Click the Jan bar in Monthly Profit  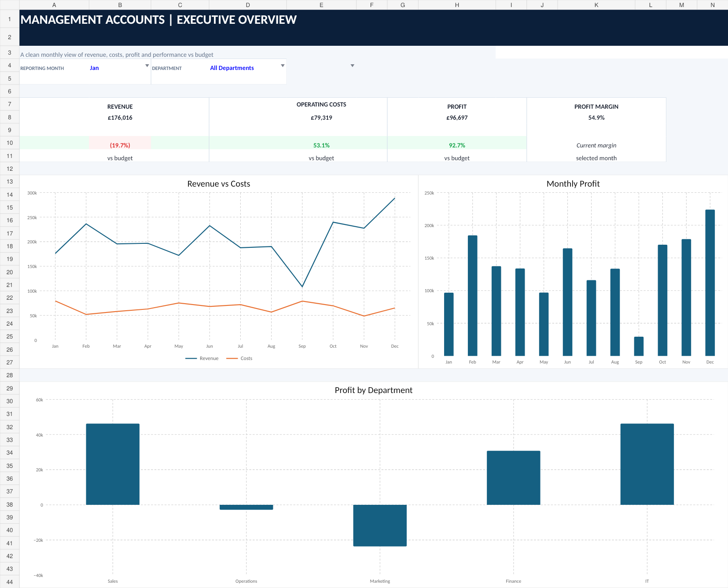click(449, 324)
